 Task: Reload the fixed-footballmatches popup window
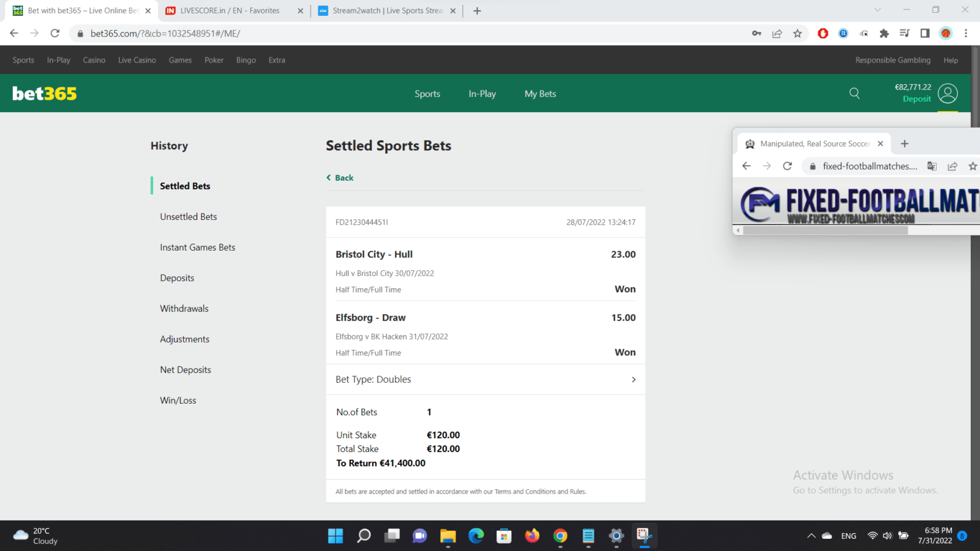787,166
